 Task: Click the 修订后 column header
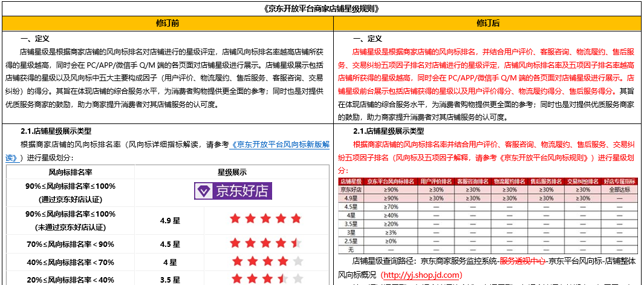(489, 24)
